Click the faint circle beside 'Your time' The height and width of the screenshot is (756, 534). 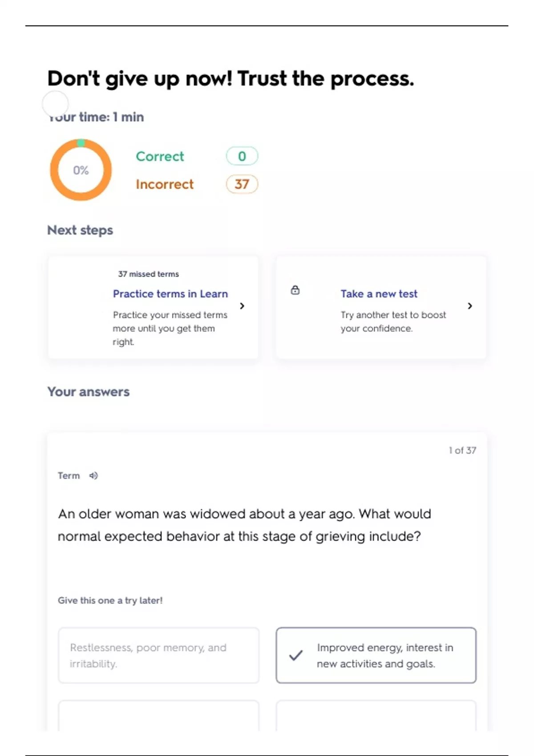point(55,104)
